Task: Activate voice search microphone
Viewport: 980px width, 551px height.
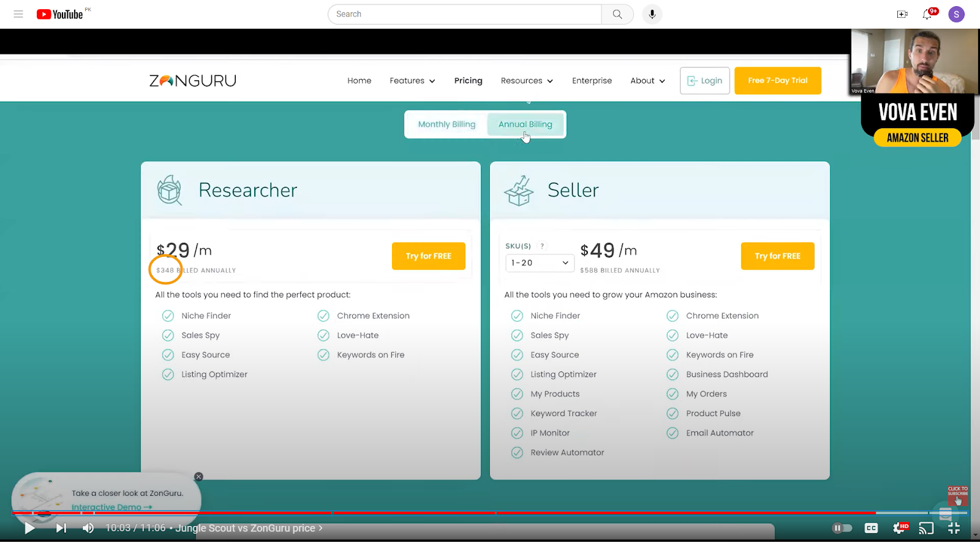Action: [x=652, y=14]
